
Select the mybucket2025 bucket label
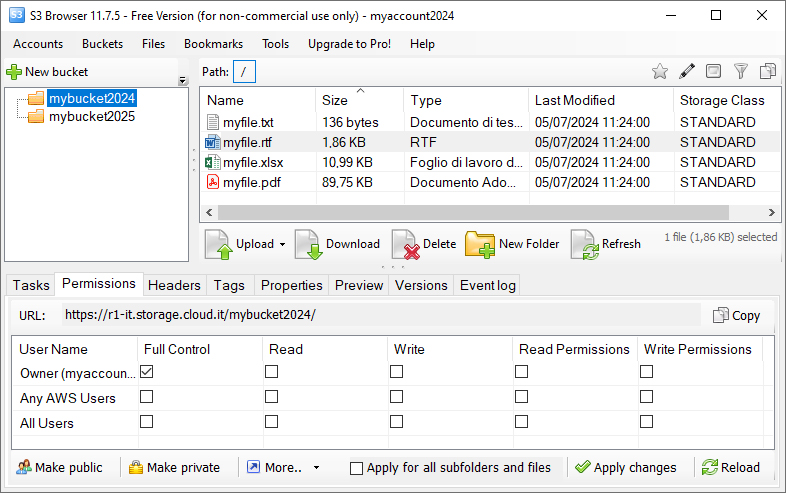92,116
